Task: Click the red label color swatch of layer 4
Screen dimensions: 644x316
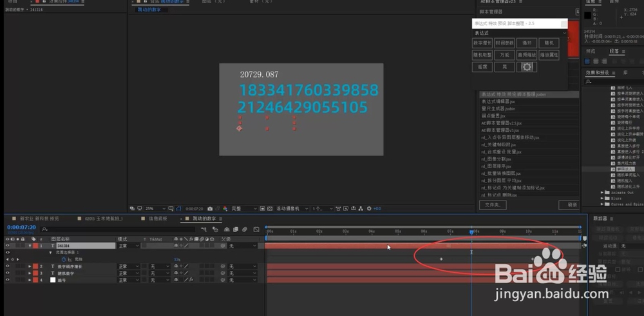Action: (x=35, y=280)
